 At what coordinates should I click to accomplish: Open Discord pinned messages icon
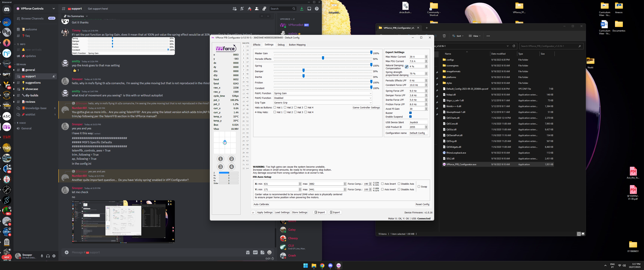(x=249, y=9)
